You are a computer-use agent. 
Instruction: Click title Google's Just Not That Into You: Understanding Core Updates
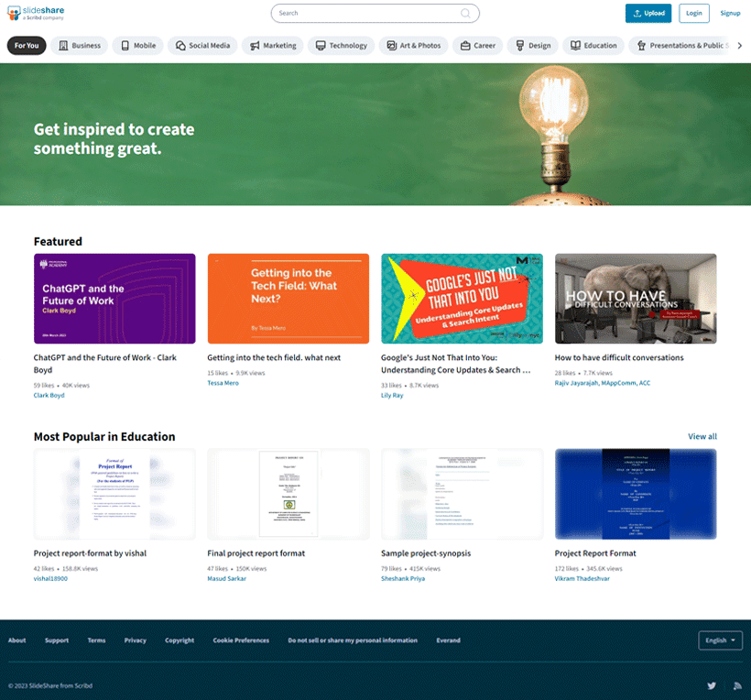[455, 364]
